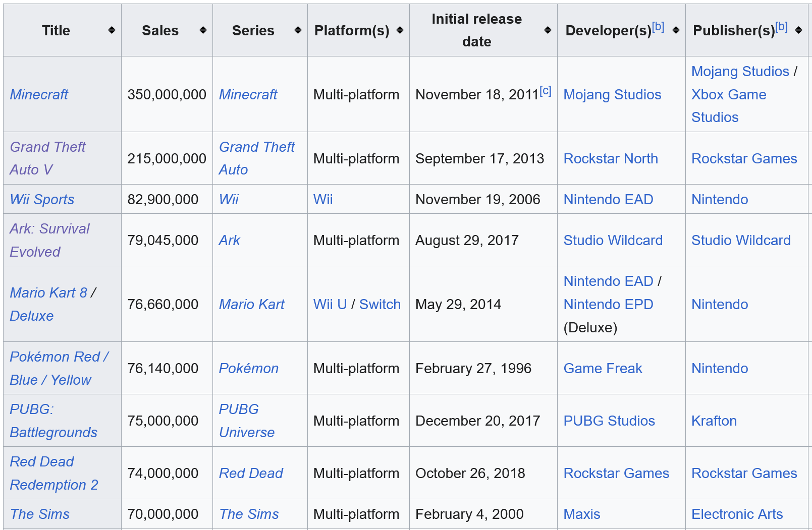Viewport: 812px width, 530px height.
Task: Open the Mario Kart series link
Action: coord(252,304)
